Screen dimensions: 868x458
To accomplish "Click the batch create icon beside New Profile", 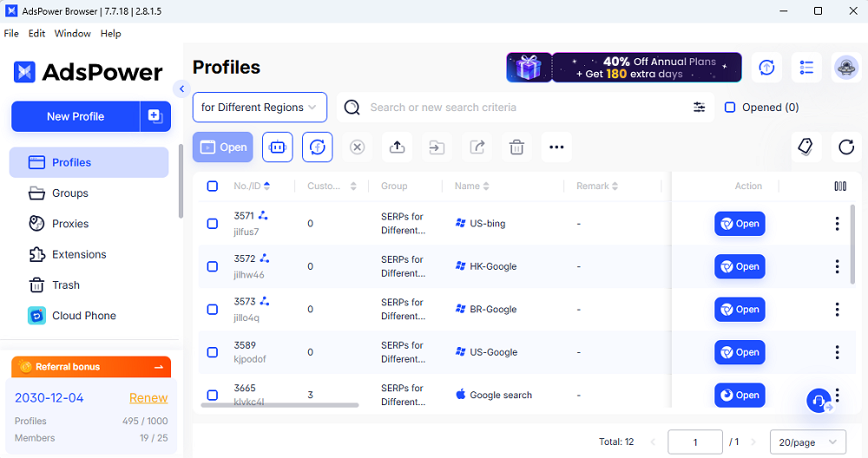I will click(x=155, y=116).
